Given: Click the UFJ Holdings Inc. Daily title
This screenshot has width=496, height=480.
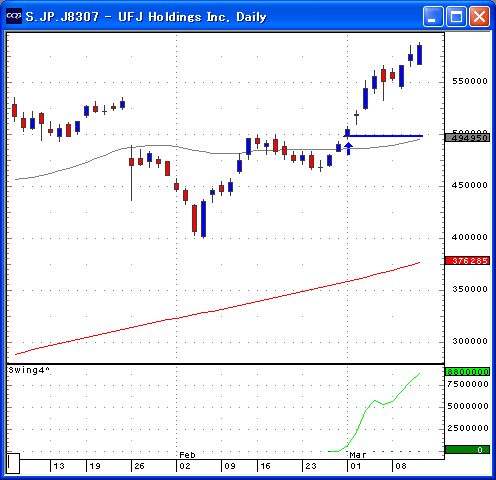Looking at the screenshot, I should [x=192, y=17].
